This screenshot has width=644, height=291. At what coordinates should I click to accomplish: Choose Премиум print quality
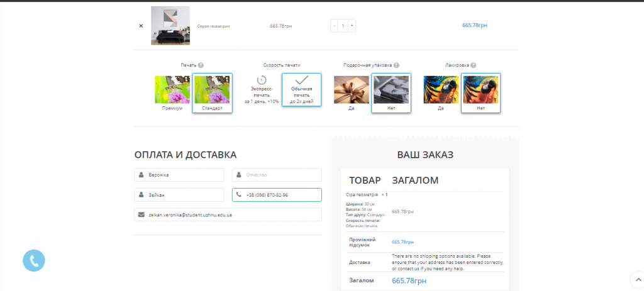click(x=172, y=90)
